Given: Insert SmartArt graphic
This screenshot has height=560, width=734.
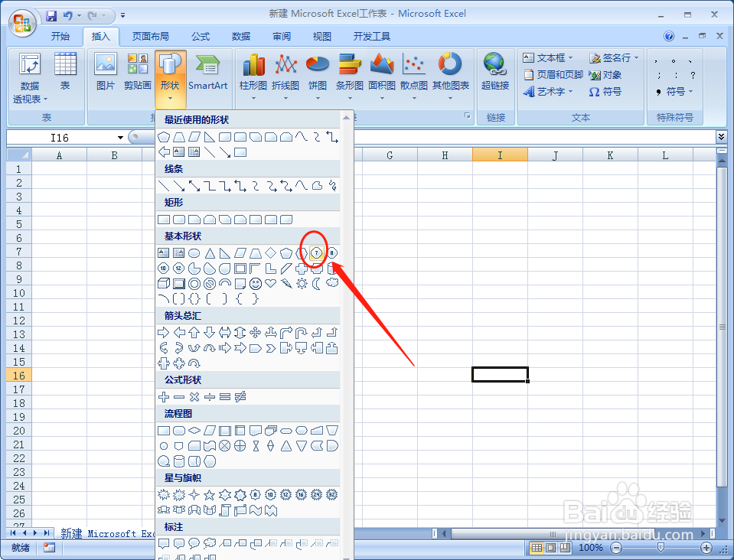Looking at the screenshot, I should (208, 71).
